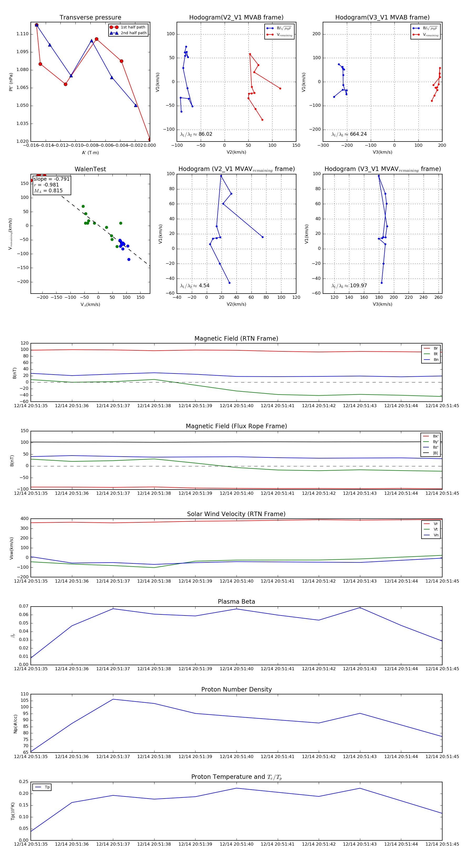
Task: Click the "Proton Temperature and Te/Tp" title
Action: [236, 777]
